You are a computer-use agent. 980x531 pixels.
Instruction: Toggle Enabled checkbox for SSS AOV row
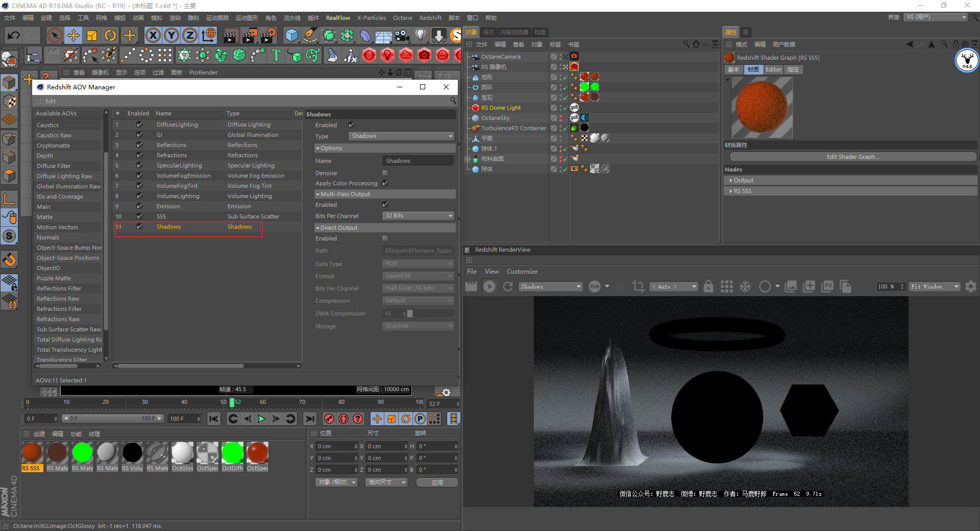point(139,216)
